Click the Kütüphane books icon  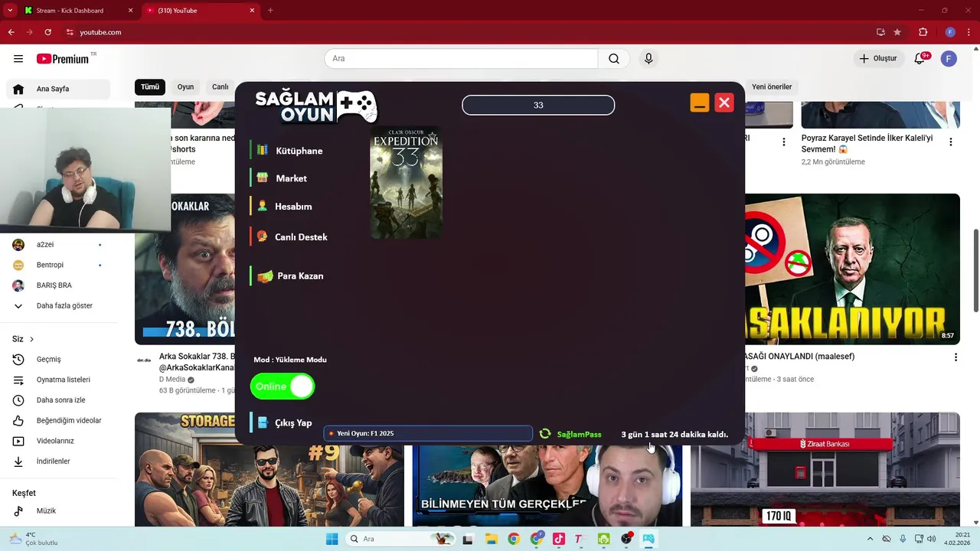262,150
